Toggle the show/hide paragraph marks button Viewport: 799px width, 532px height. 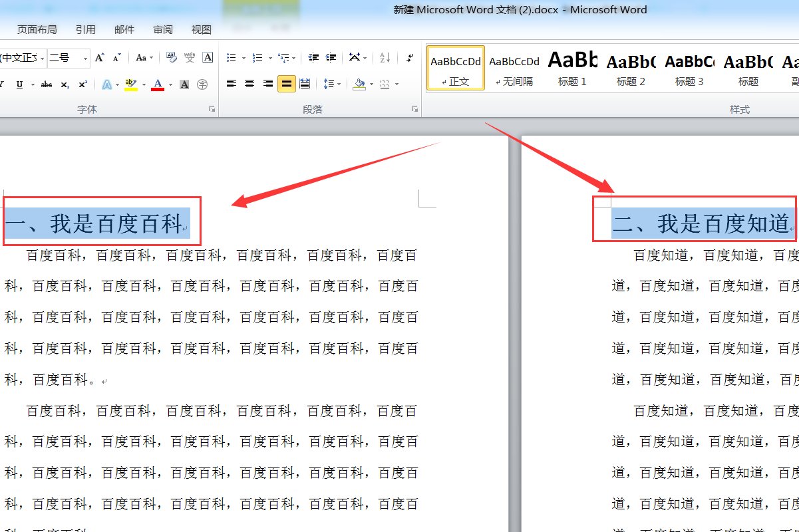pyautogui.click(x=408, y=58)
